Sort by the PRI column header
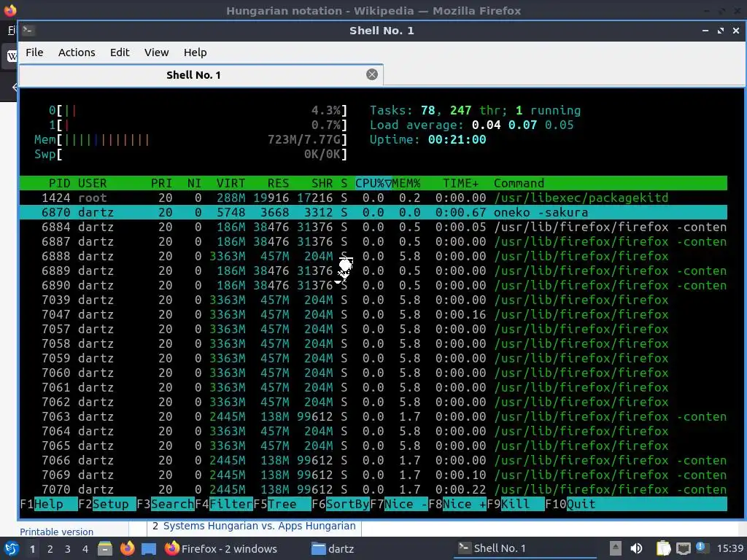The height and width of the screenshot is (560, 747). pos(161,183)
